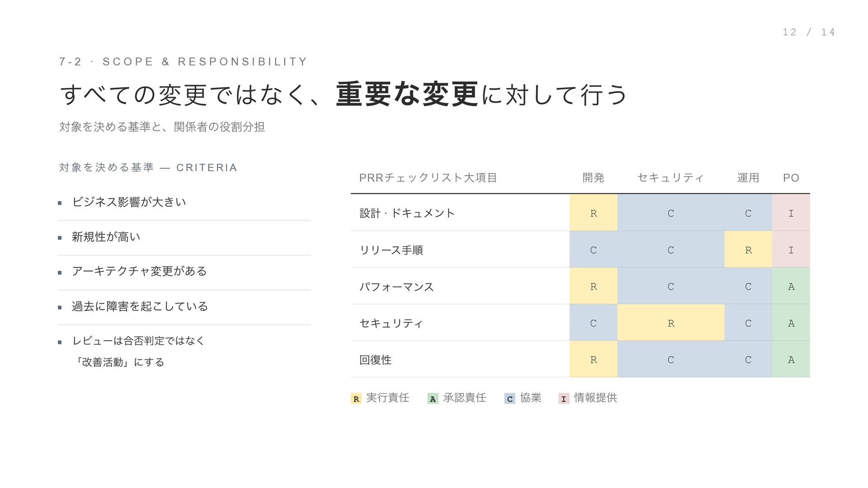The image size is (868, 488).
Task: Click the 「改善活動」にする text line
Action: (119, 362)
